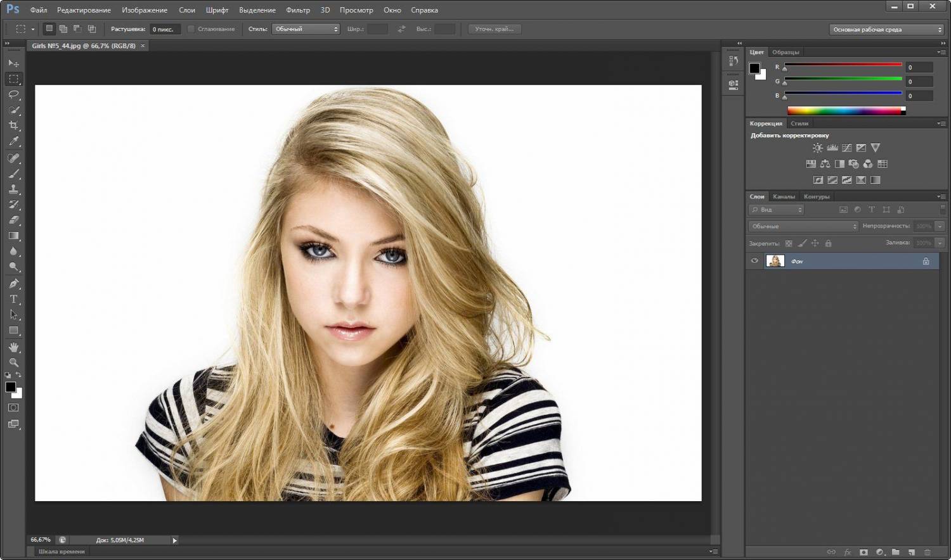Open the Стиль dropdown set to Обычный
Viewport: 951px width, 560px height.
pyautogui.click(x=306, y=29)
